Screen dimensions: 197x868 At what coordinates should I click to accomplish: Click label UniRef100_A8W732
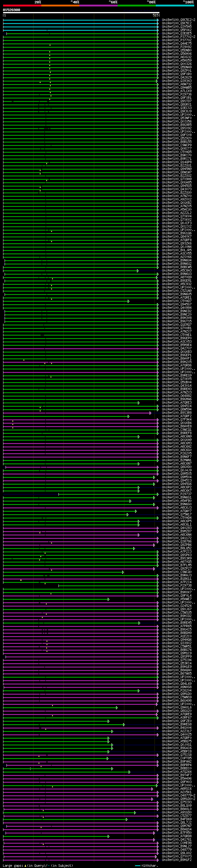pos(177,84)
